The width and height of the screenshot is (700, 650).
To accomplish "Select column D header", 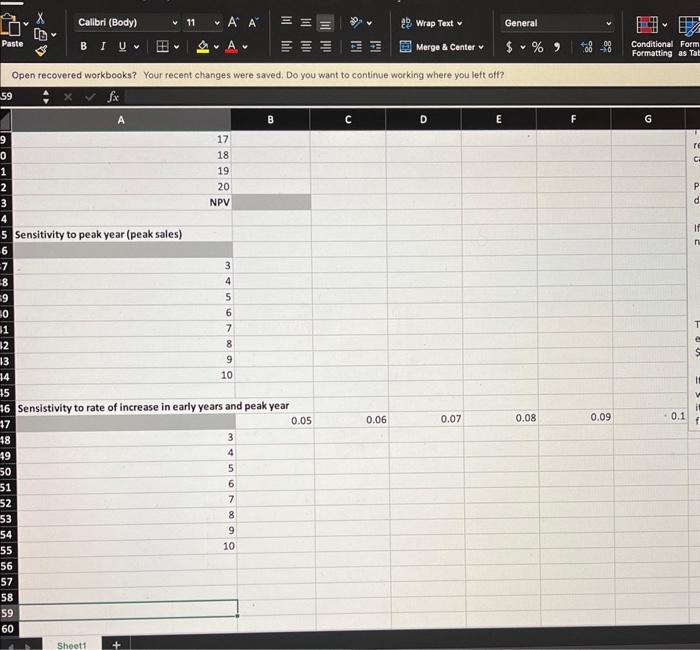I will (x=423, y=119).
